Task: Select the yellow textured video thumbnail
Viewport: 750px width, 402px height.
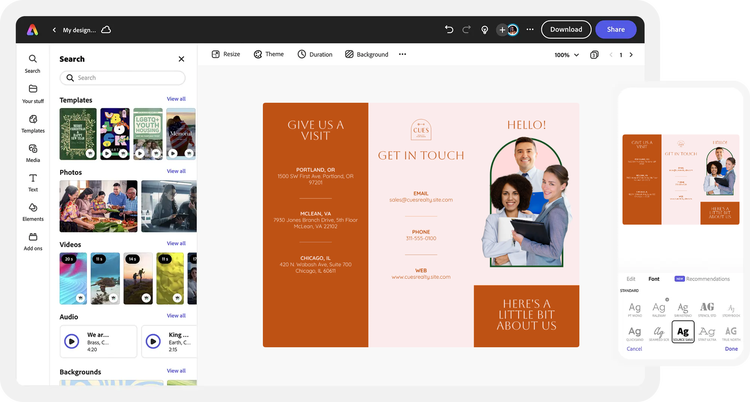Action: tap(170, 279)
